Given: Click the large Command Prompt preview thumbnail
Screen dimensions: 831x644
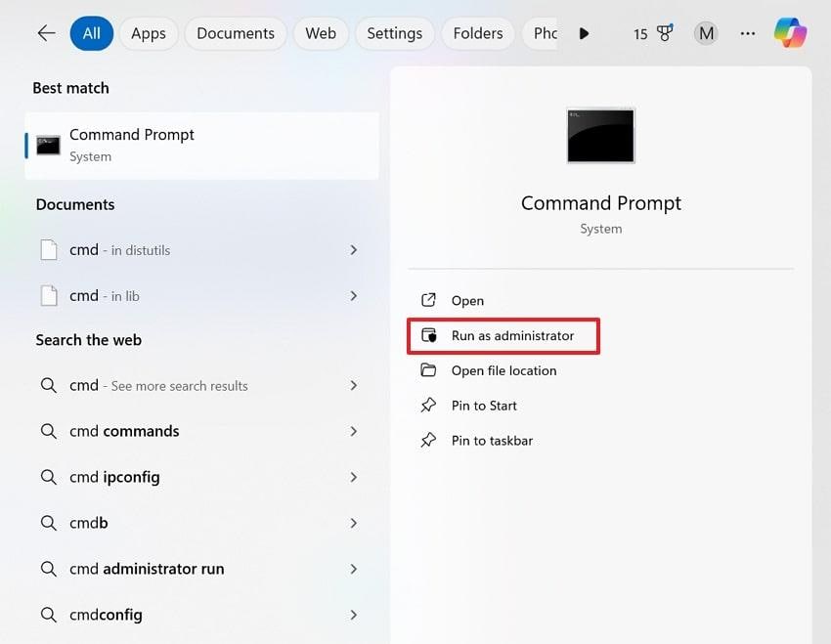Looking at the screenshot, I should (x=600, y=136).
